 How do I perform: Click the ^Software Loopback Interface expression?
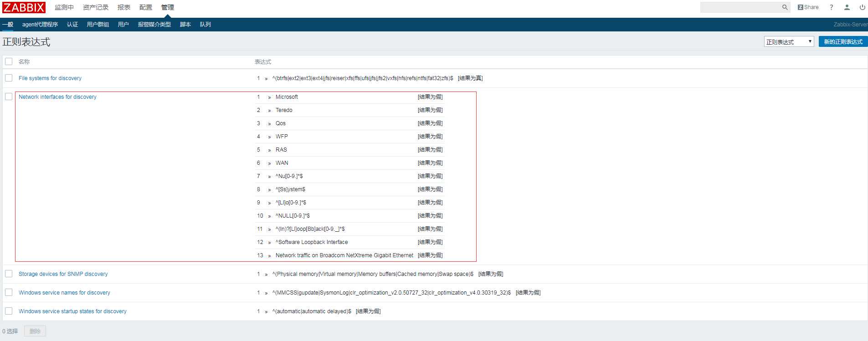point(312,242)
